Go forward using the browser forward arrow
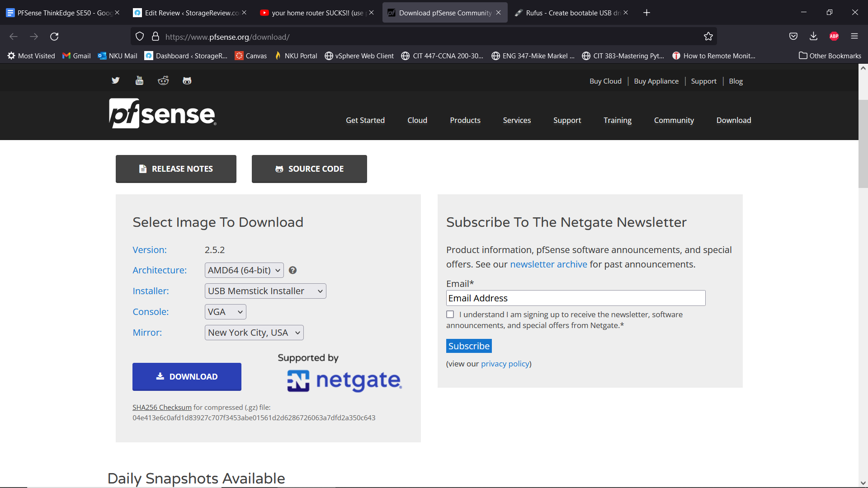The height and width of the screenshot is (488, 868). point(34,37)
